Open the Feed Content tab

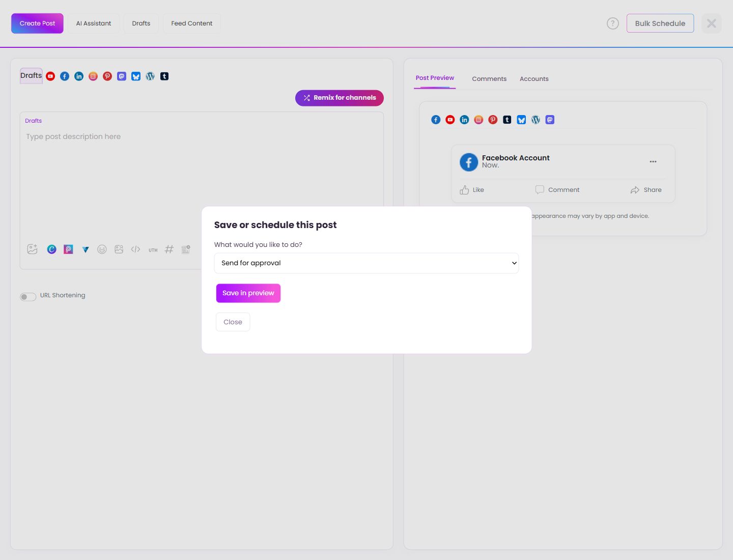(x=192, y=23)
